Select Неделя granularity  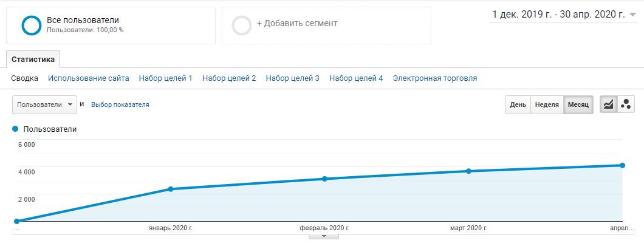pyautogui.click(x=546, y=104)
